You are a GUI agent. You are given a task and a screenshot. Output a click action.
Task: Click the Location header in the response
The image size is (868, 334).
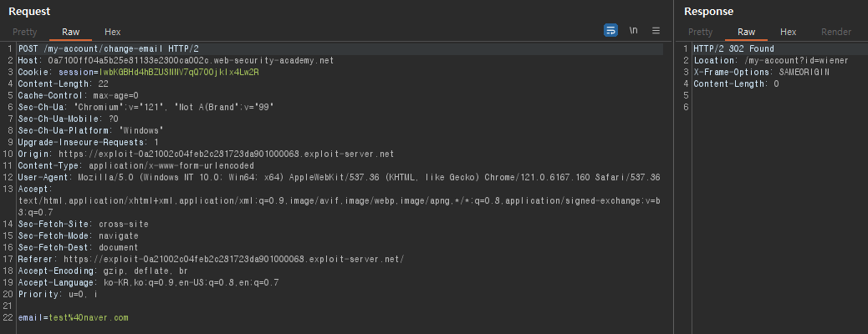click(770, 60)
